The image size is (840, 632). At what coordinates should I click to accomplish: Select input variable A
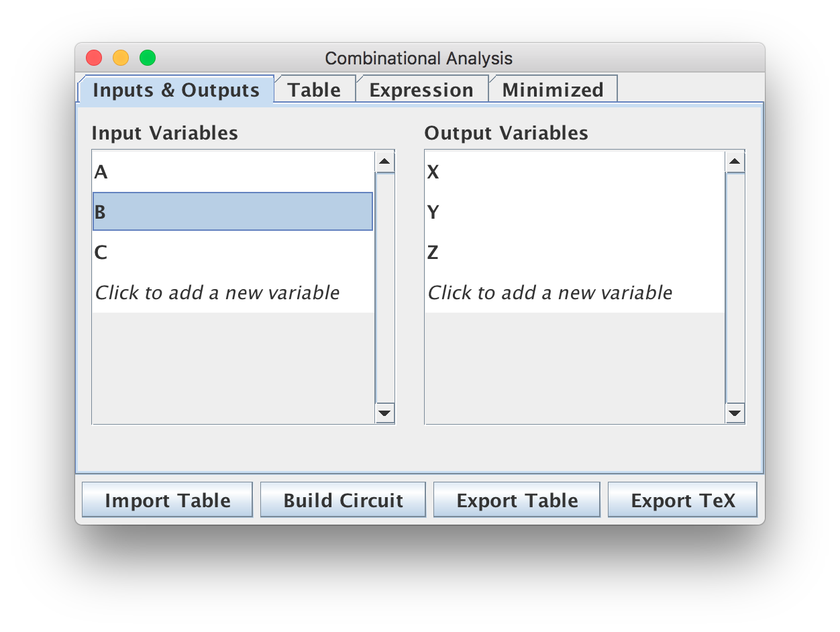tap(233, 172)
